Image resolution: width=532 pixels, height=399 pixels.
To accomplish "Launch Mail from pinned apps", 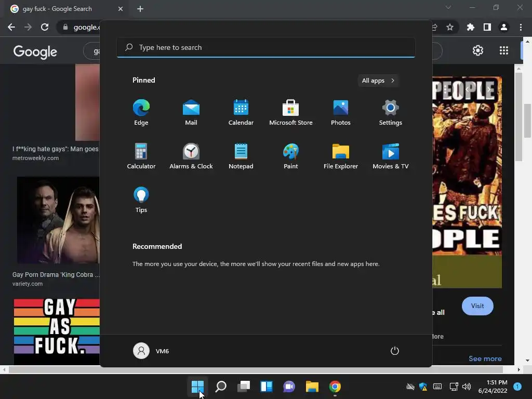I will pyautogui.click(x=191, y=113).
